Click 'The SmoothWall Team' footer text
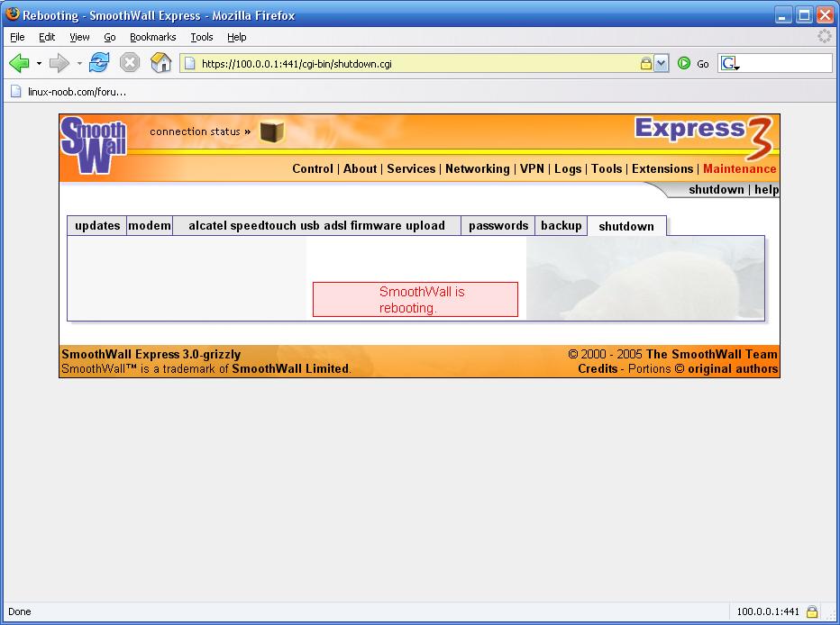 711,354
